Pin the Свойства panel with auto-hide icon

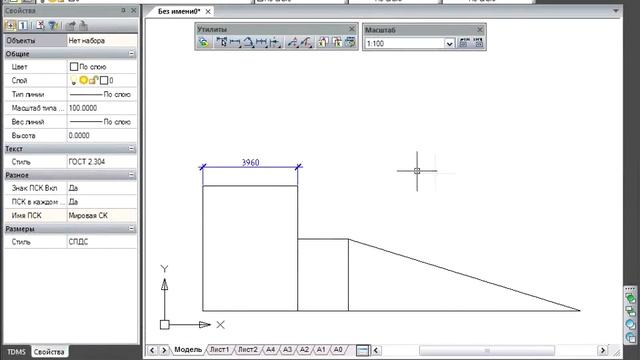pos(123,11)
